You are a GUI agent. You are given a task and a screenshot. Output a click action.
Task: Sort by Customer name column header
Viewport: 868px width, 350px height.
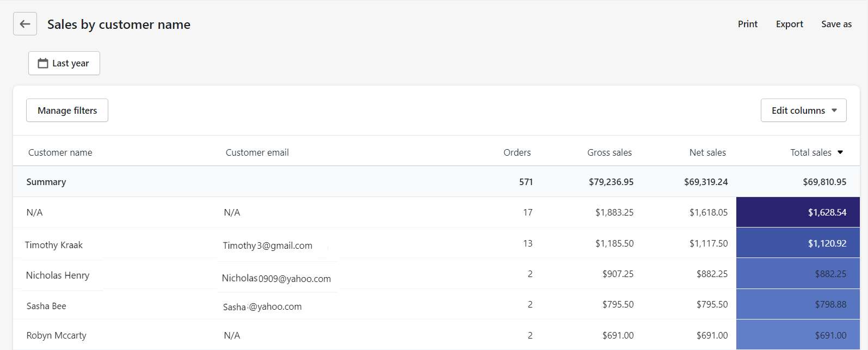[60, 152]
